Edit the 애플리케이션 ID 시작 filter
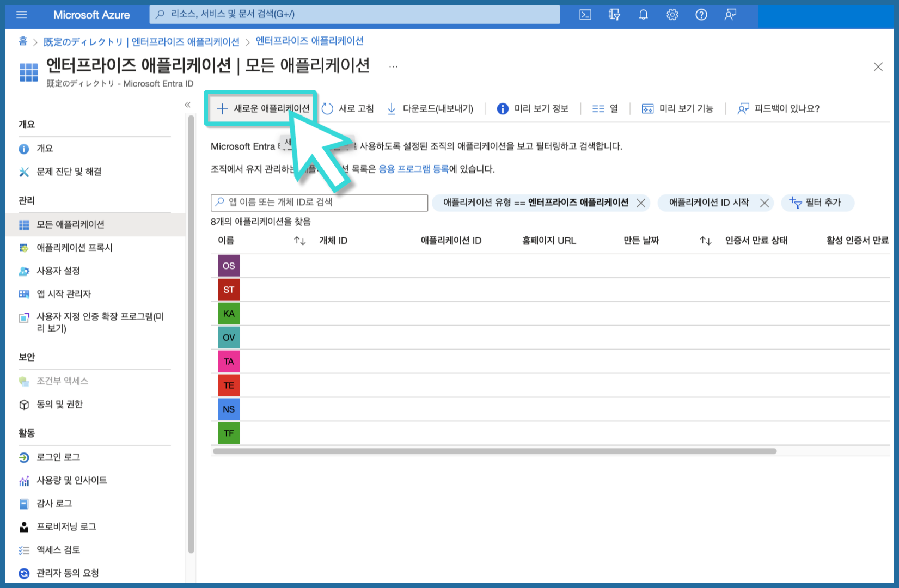 (709, 203)
